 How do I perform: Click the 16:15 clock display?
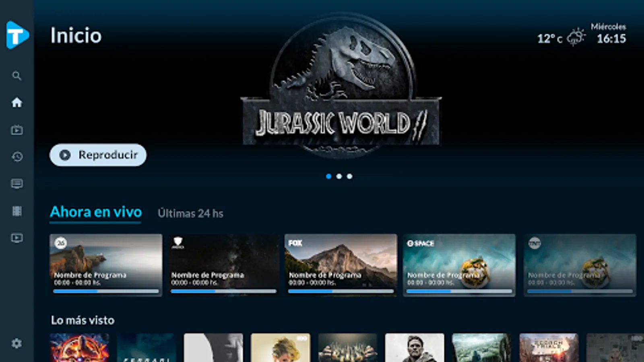pyautogui.click(x=611, y=39)
